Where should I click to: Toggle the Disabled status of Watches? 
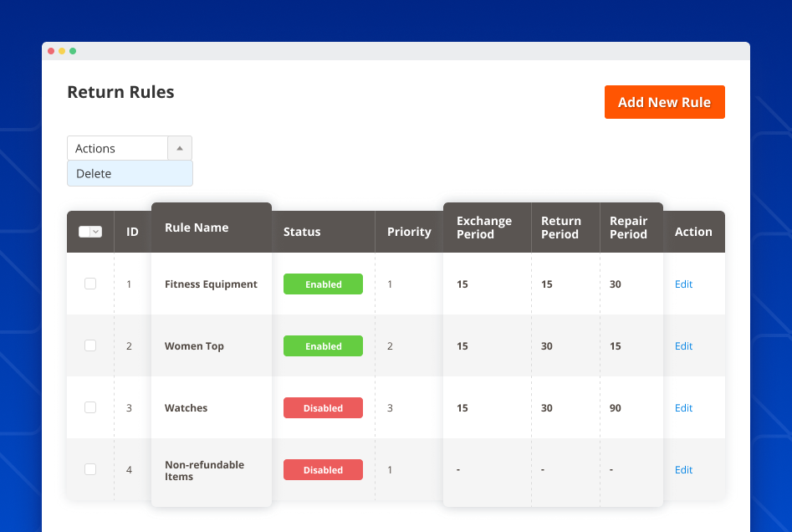(x=323, y=407)
